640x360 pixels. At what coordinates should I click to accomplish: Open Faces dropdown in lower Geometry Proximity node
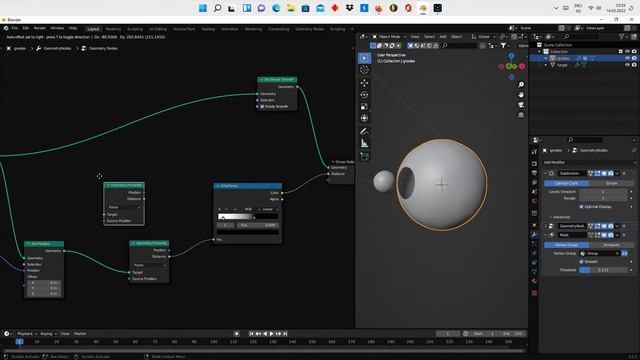[149, 265]
